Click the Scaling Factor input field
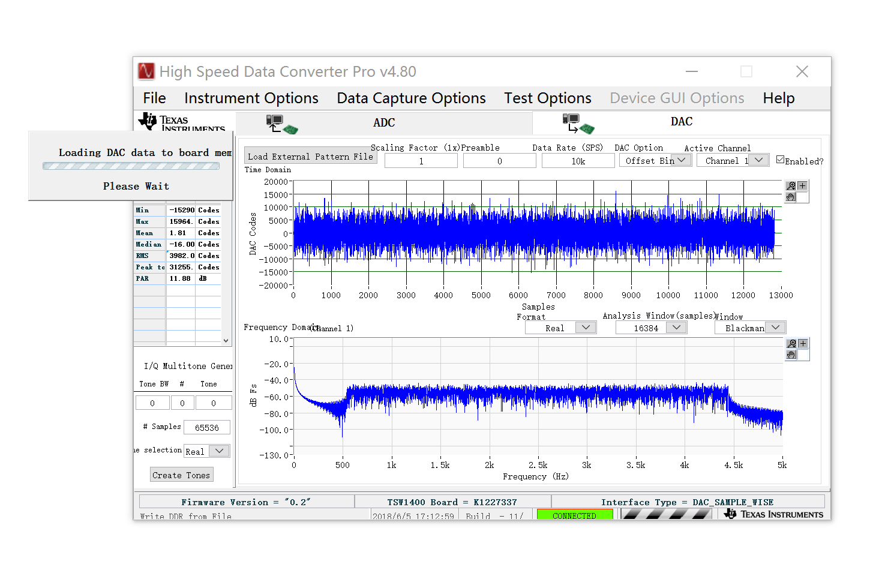The height and width of the screenshot is (588, 891). 421,161
